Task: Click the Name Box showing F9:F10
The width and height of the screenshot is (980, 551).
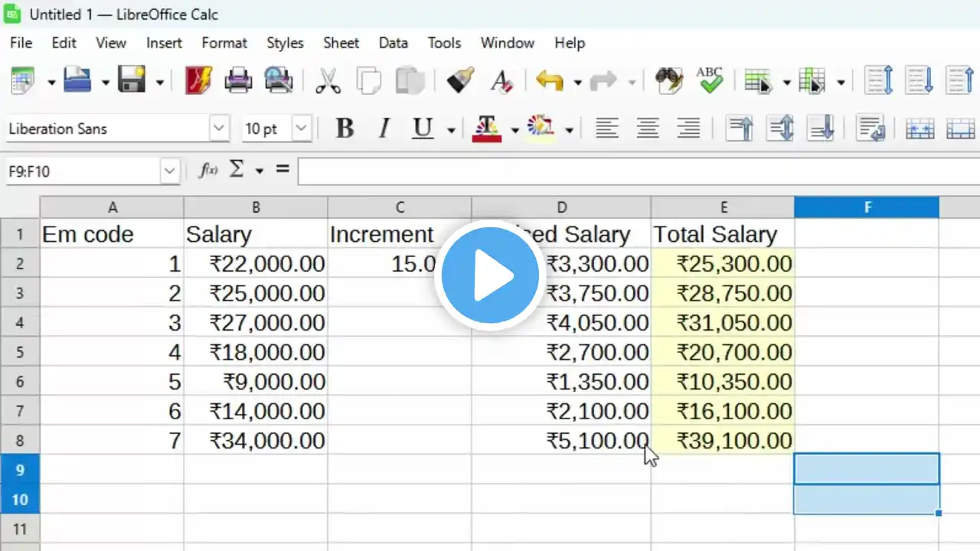Action: click(x=83, y=171)
